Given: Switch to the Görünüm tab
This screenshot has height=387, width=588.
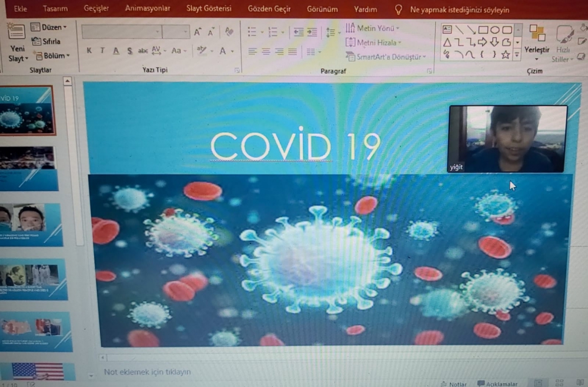Looking at the screenshot, I should pos(322,9).
